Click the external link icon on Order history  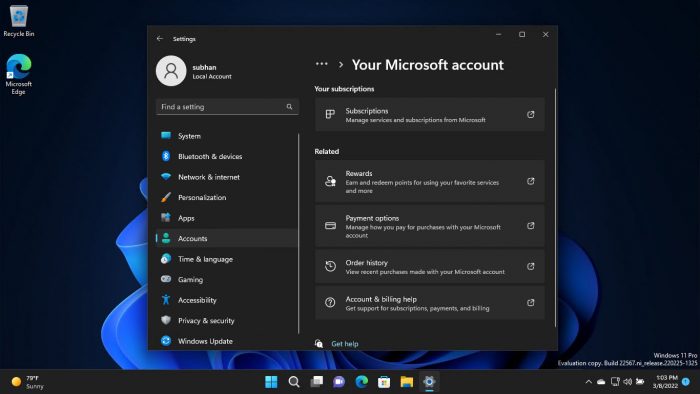[x=530, y=266]
